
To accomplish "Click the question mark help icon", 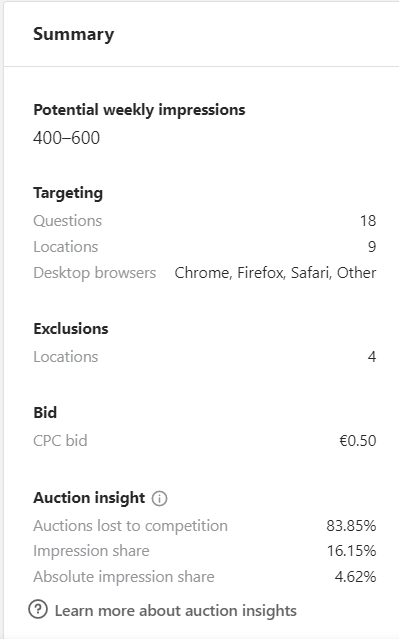I will pyautogui.click(x=38, y=610).
